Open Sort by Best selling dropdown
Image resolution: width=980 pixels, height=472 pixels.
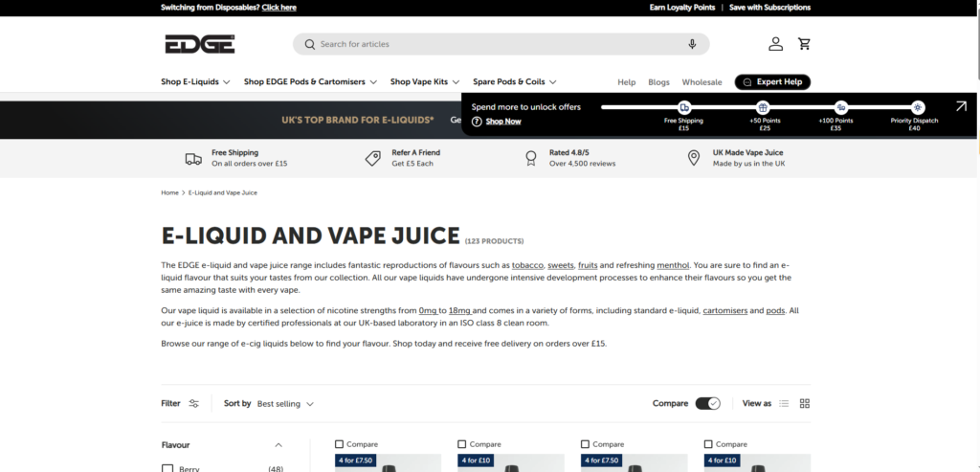[285, 404]
